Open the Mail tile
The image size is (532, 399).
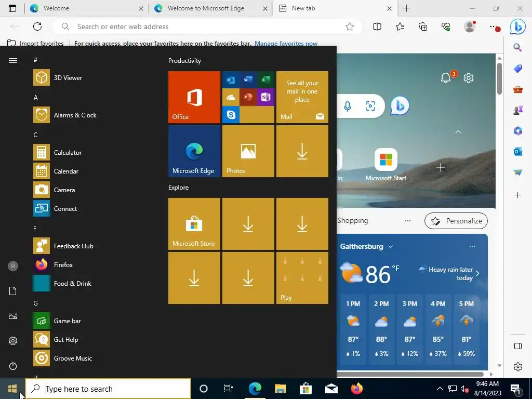(302, 97)
